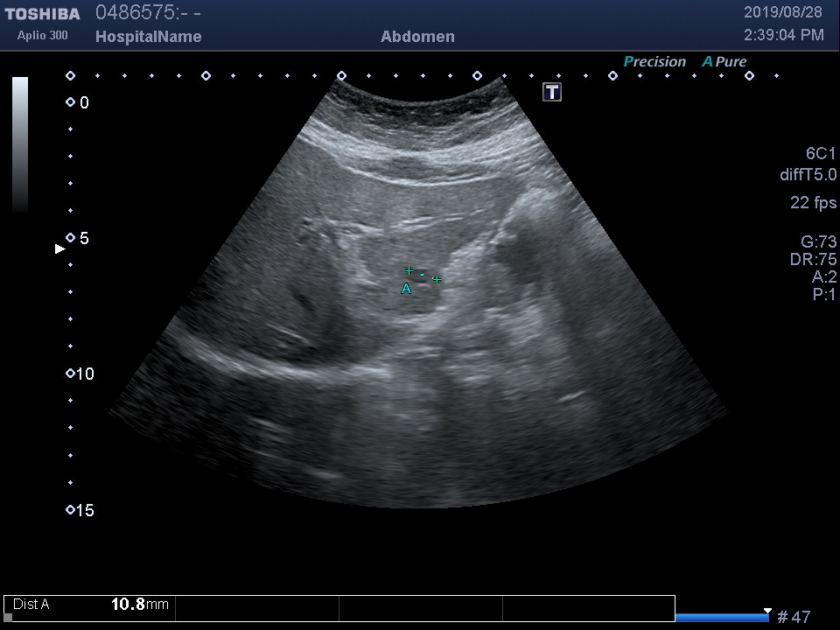Click the focus position arrow near depth 5
Viewport: 840px width, 630px height.
[x=60, y=248]
